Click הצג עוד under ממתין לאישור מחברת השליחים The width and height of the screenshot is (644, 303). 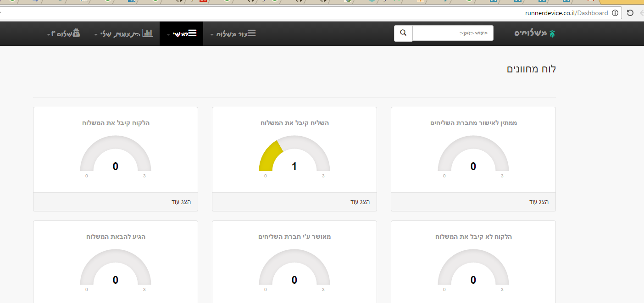(539, 202)
